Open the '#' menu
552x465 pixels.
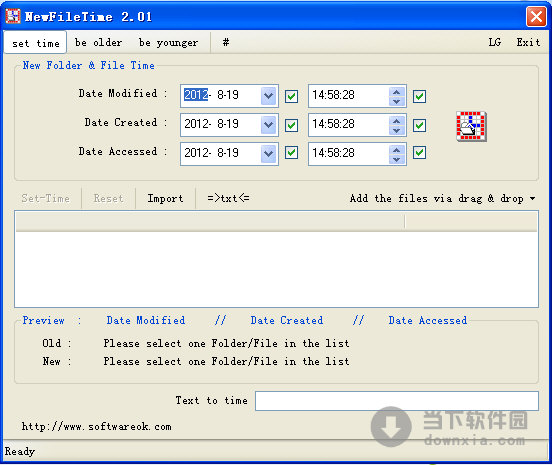[226, 43]
